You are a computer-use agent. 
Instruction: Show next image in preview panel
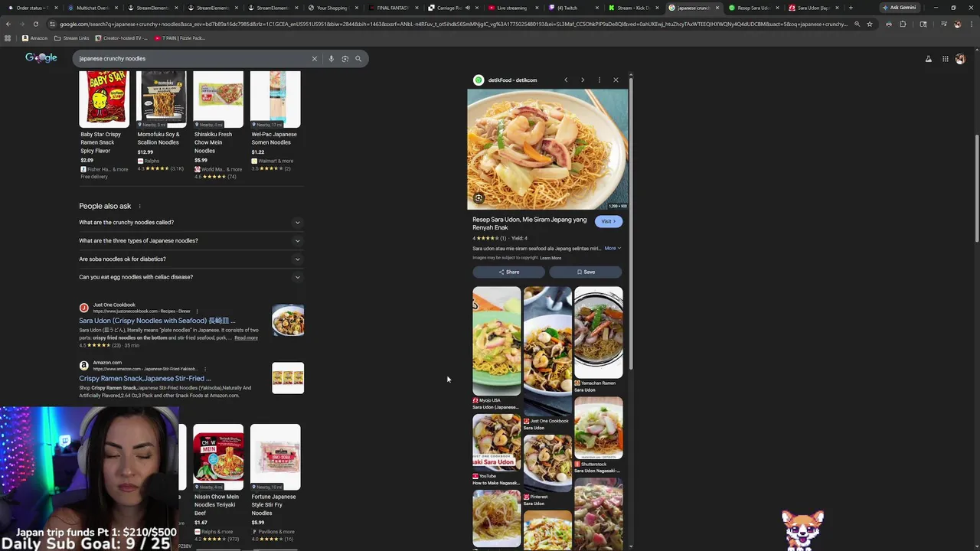click(x=583, y=80)
